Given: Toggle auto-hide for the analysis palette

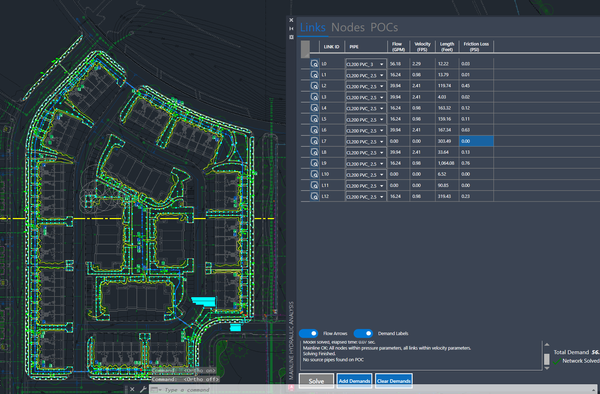Looking at the screenshot, I should click(x=291, y=29).
